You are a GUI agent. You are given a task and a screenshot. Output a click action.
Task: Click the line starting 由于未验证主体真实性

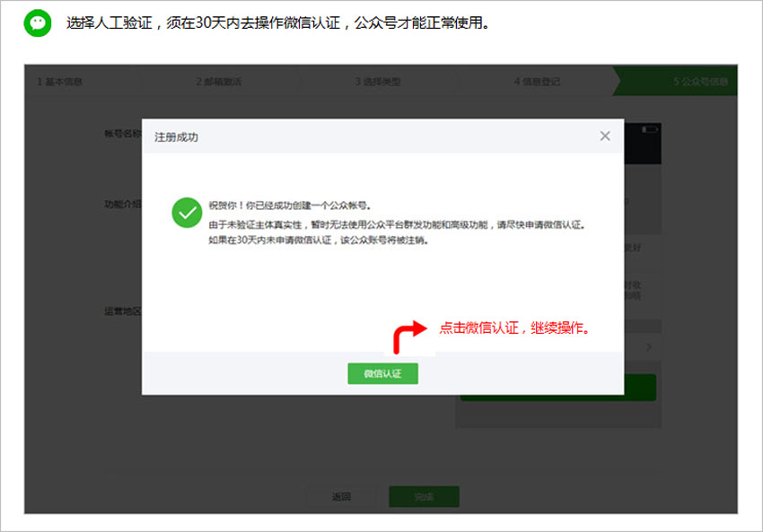pyautogui.click(x=397, y=224)
